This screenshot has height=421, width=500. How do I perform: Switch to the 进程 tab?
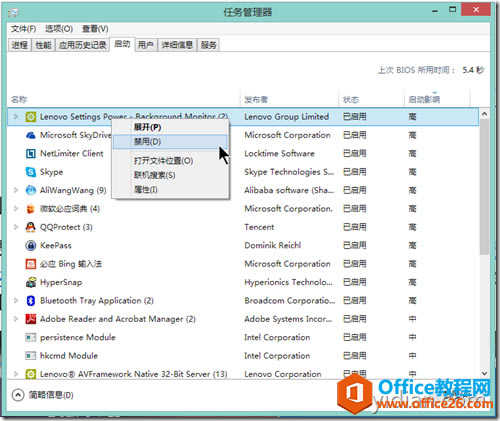point(20,45)
